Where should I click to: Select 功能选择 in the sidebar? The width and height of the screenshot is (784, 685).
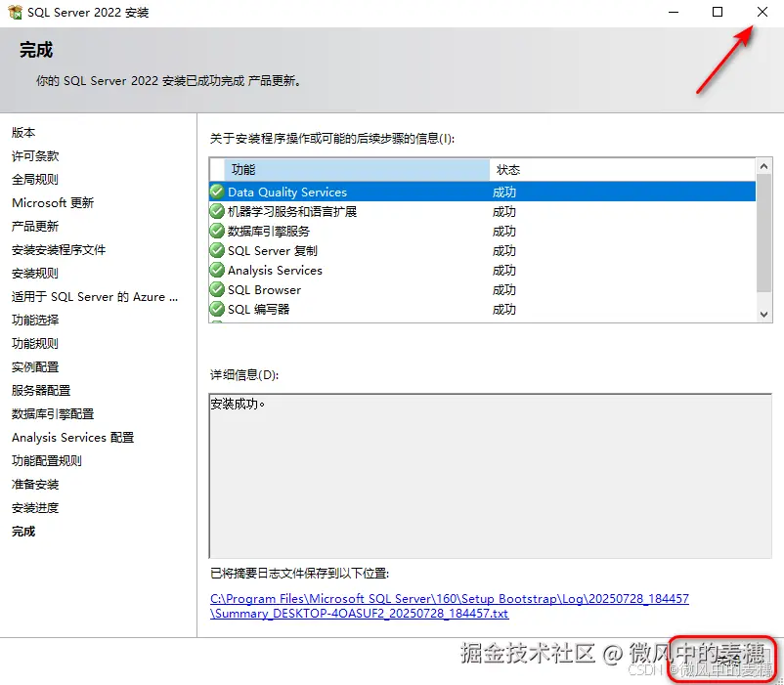(x=36, y=320)
